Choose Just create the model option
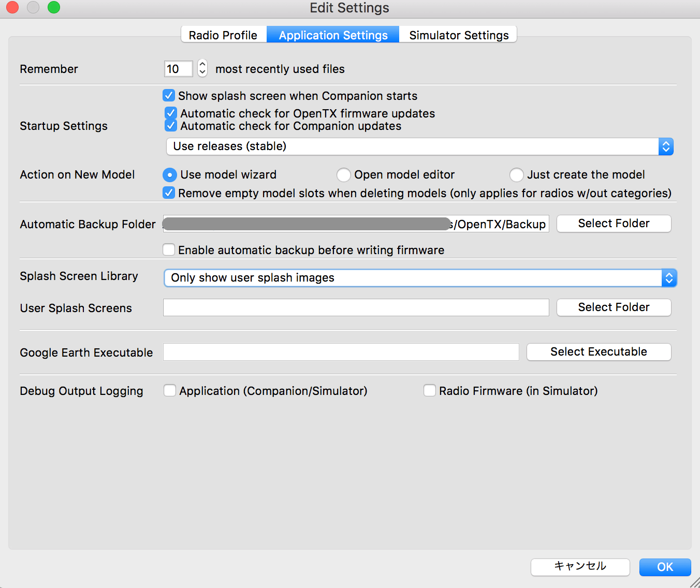Screen dimensions: 700x588 pos(516,175)
